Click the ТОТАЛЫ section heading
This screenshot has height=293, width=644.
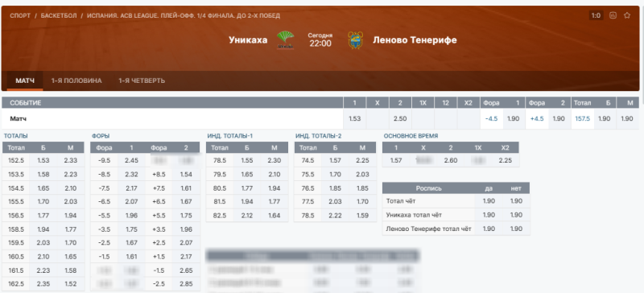tap(15, 136)
